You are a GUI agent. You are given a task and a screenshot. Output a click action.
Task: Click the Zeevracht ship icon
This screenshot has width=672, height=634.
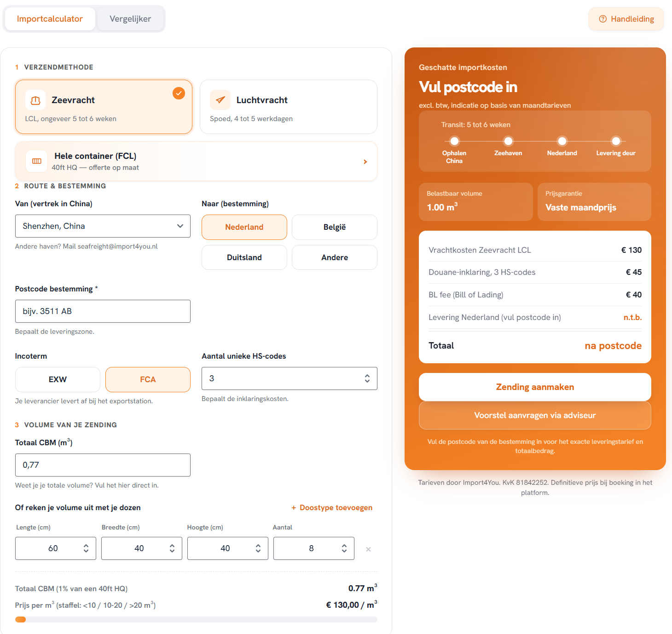(x=35, y=100)
